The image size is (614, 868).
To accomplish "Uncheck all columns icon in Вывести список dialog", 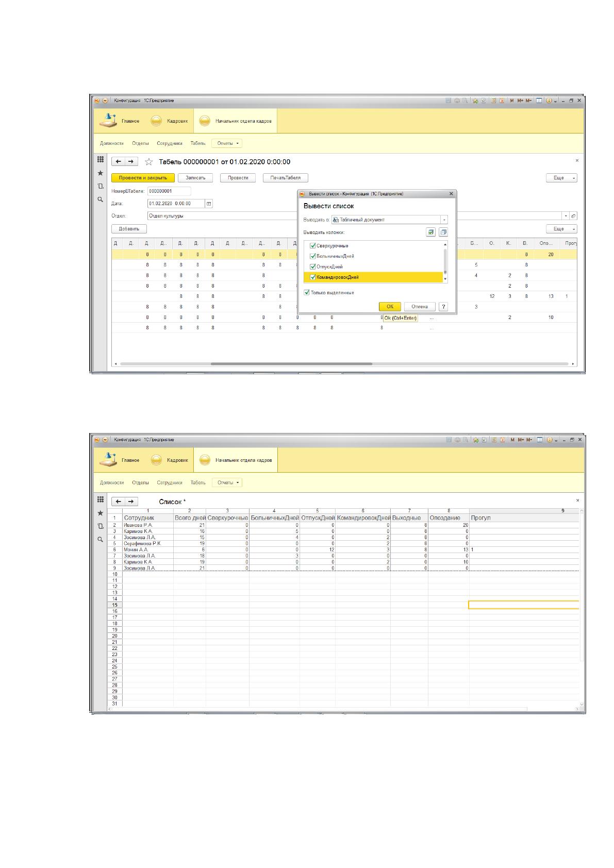I will click(x=443, y=232).
